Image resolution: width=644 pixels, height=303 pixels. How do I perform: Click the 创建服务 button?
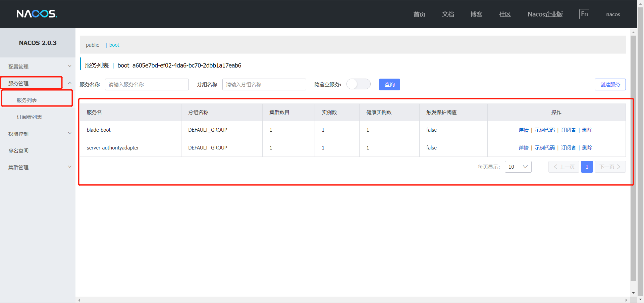click(x=610, y=84)
